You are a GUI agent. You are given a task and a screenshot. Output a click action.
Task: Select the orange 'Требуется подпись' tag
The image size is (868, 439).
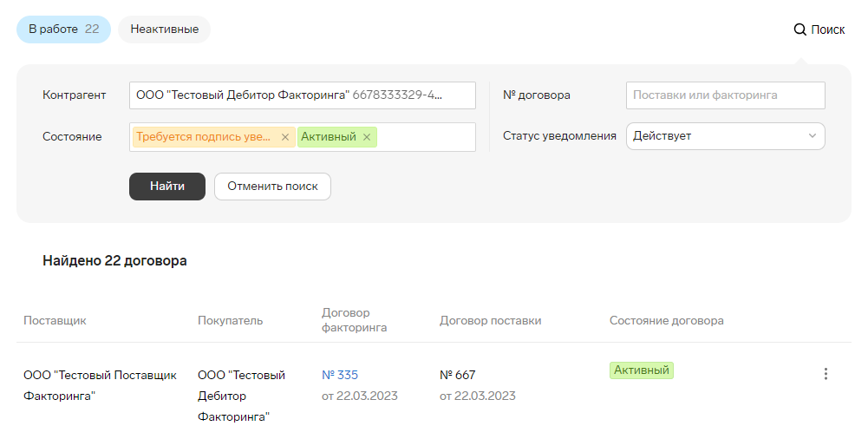click(204, 137)
